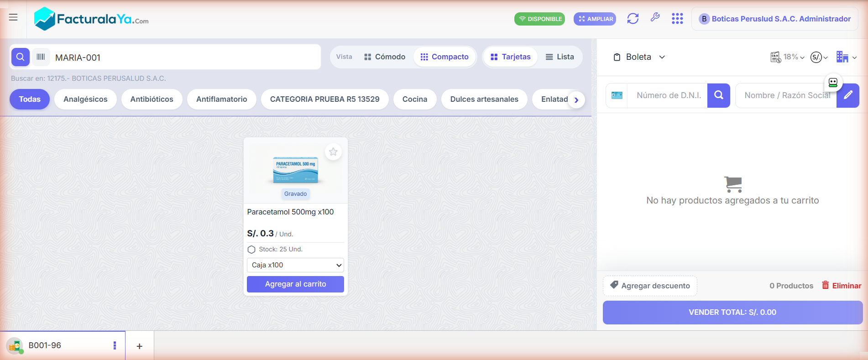Click the Gravado tax badge
The image size is (868, 360).
(x=296, y=194)
